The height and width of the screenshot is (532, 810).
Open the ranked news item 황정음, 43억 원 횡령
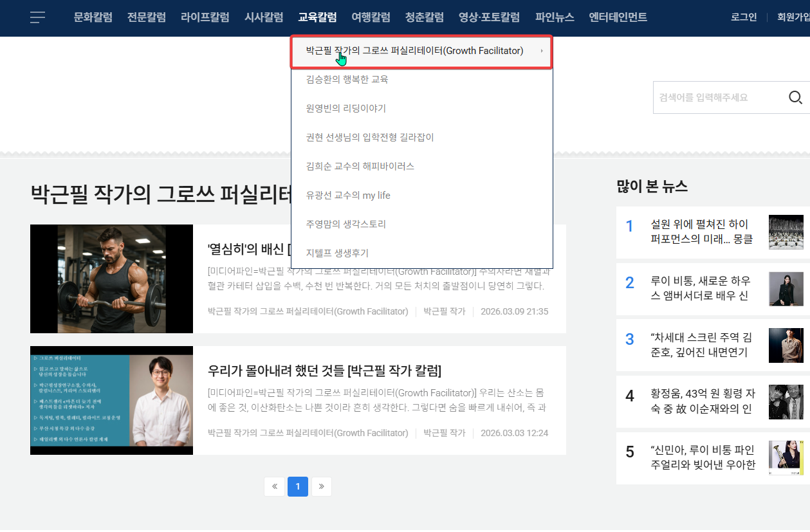tap(702, 401)
